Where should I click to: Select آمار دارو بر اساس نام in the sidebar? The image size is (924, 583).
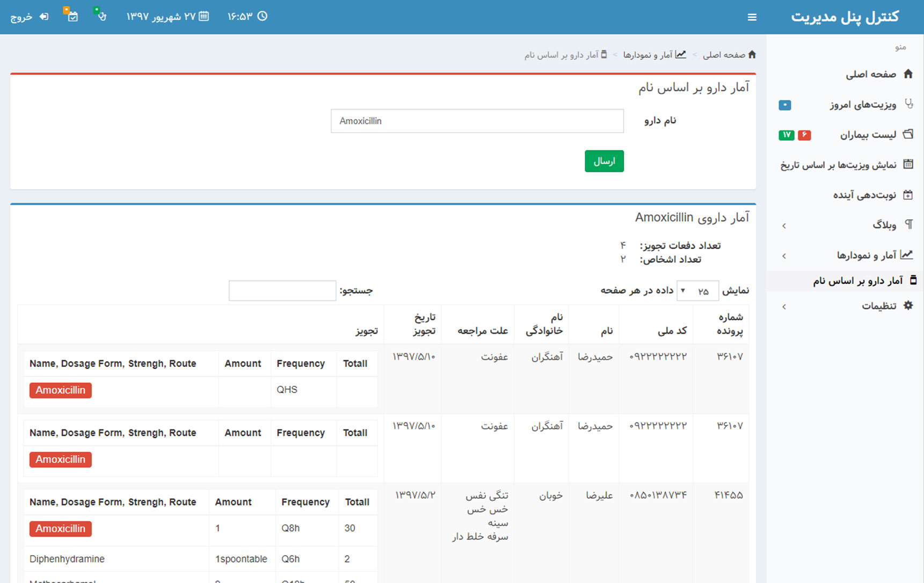click(857, 280)
